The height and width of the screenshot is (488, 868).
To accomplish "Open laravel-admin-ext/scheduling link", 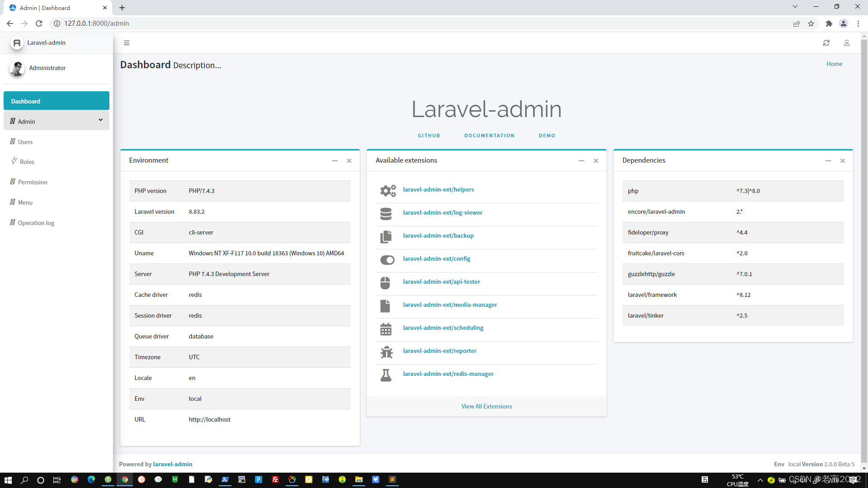I will coord(443,328).
